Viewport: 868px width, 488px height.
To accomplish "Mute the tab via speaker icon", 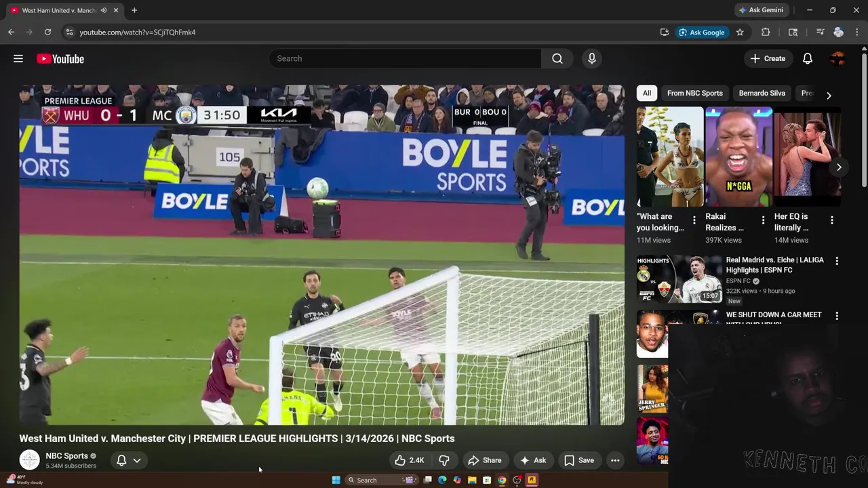I will 104,10.
